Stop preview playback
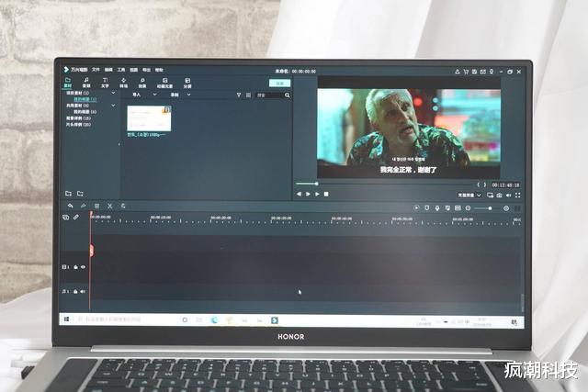The image size is (588, 392). coord(326,194)
